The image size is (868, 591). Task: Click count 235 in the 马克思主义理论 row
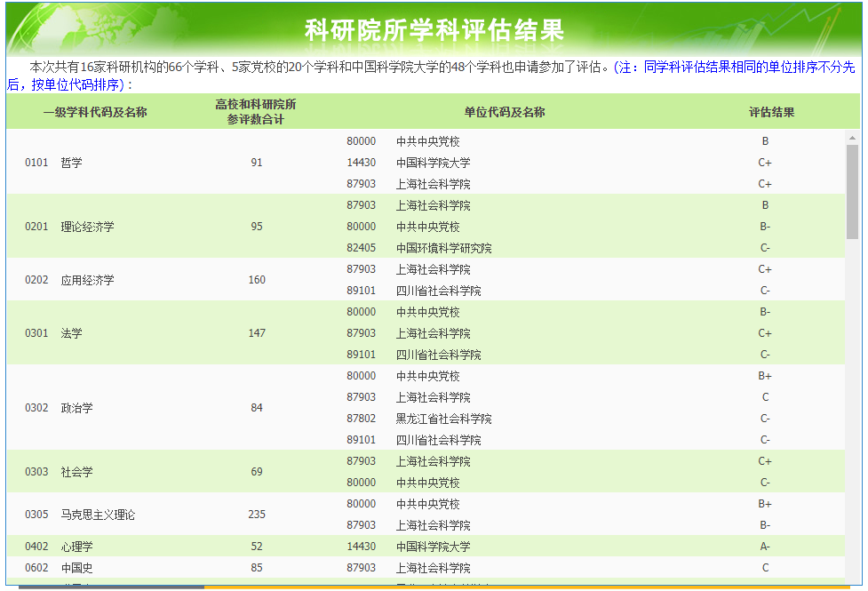coord(256,515)
